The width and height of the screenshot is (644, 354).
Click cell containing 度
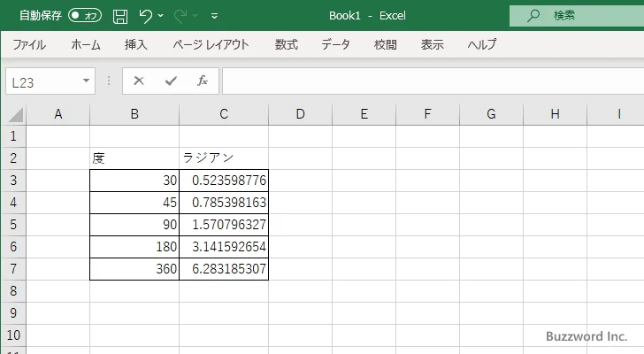(x=134, y=158)
